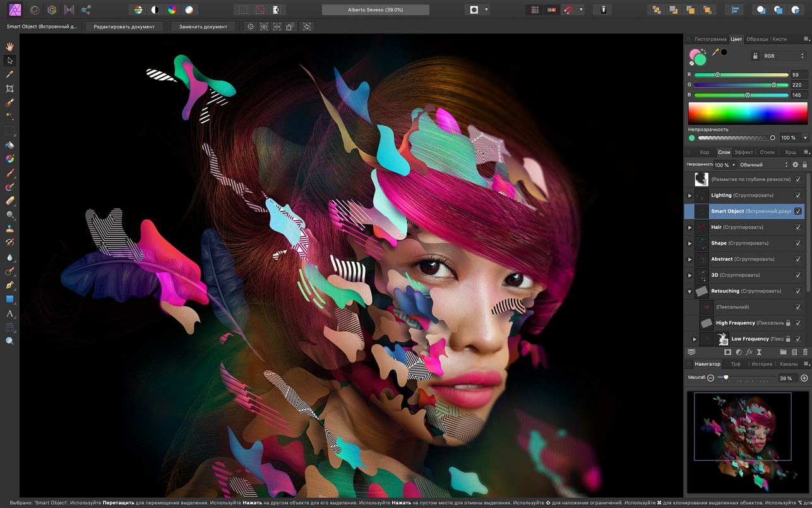Screen dimensions: 812x508
Task: Open the 'История' tab
Action: coord(761,364)
